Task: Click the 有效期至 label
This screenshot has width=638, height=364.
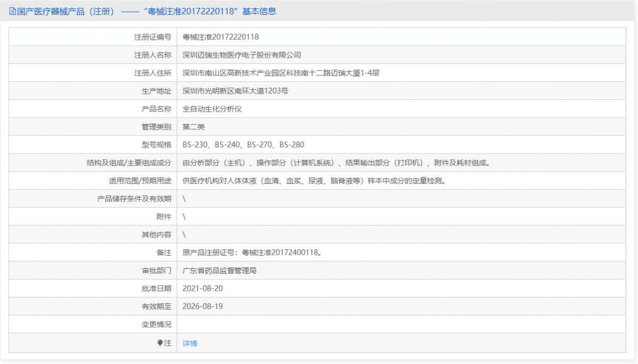Action: click(x=156, y=307)
